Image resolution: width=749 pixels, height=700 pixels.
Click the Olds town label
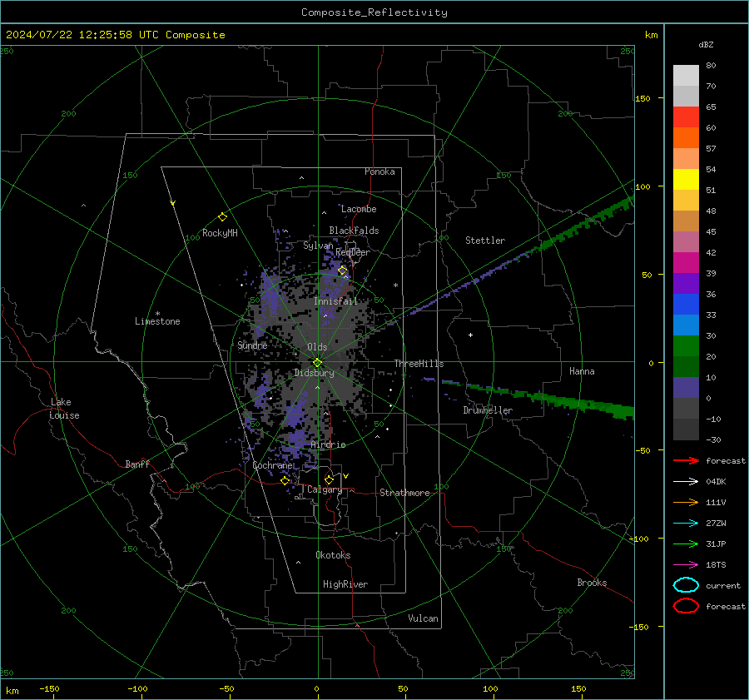[x=317, y=347]
